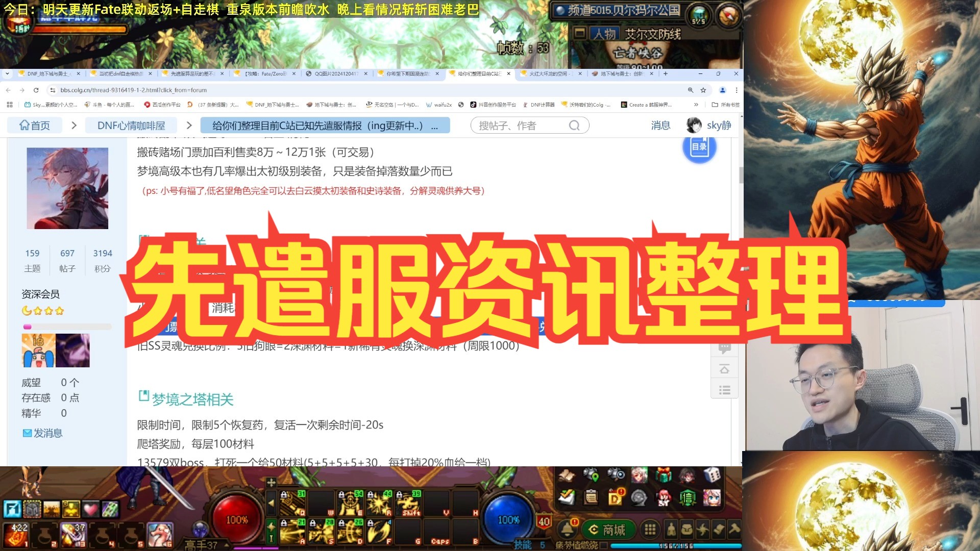The height and width of the screenshot is (551, 980).
Task: Click the skill icon bound to Q key
Action: coord(293,503)
